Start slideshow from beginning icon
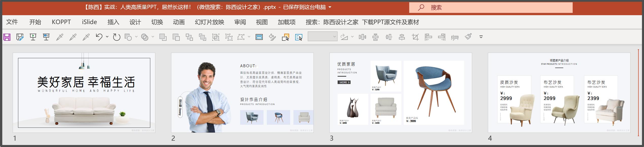This screenshot has height=147, width=644. (x=33, y=37)
